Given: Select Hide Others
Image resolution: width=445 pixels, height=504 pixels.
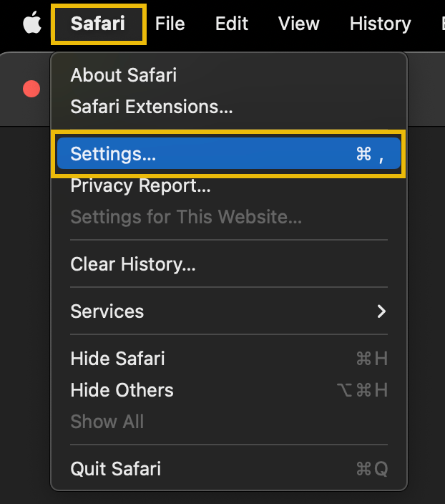Looking at the screenshot, I should (122, 390).
